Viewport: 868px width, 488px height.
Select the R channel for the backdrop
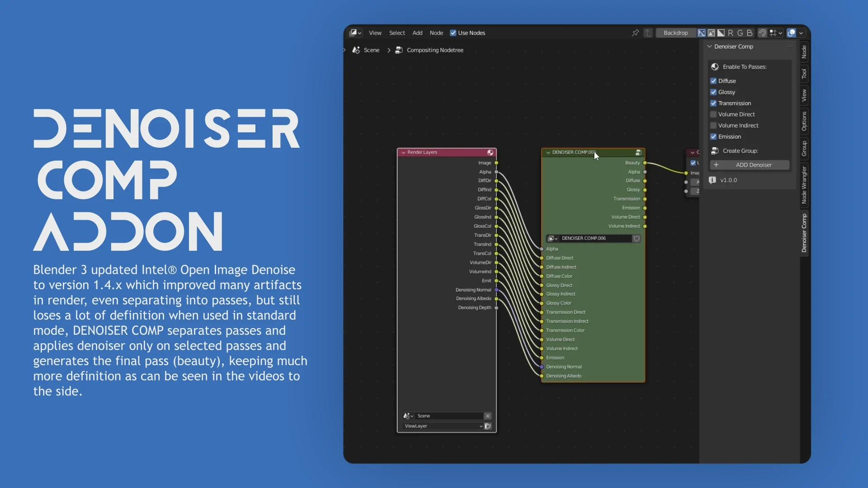731,33
